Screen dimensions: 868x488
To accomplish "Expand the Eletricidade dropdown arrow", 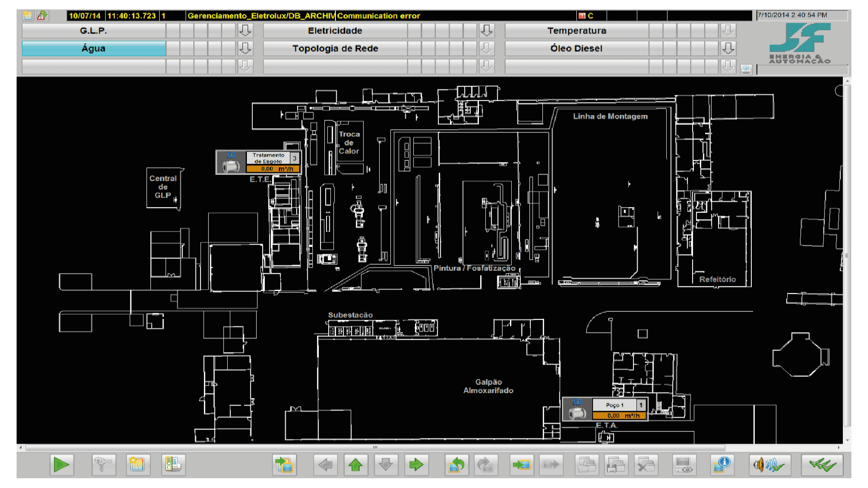I will coord(487,31).
